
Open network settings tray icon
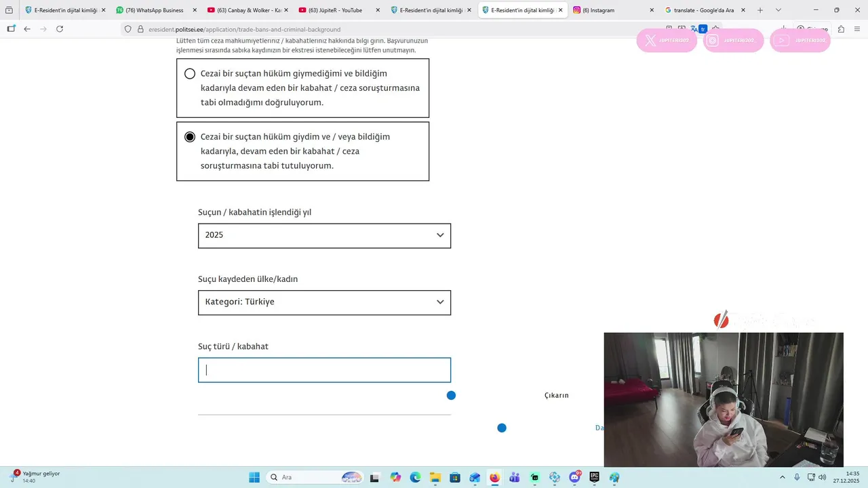tap(811, 477)
